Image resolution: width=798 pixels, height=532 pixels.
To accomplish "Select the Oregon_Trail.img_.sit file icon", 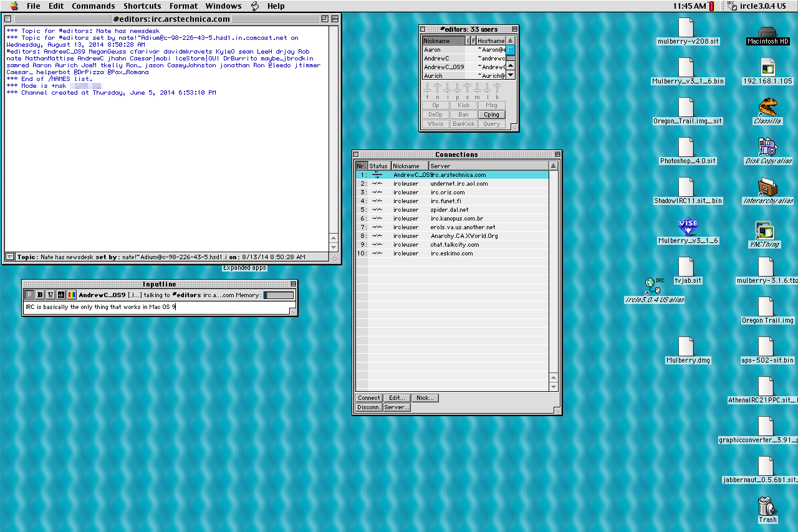I will 688,112.
